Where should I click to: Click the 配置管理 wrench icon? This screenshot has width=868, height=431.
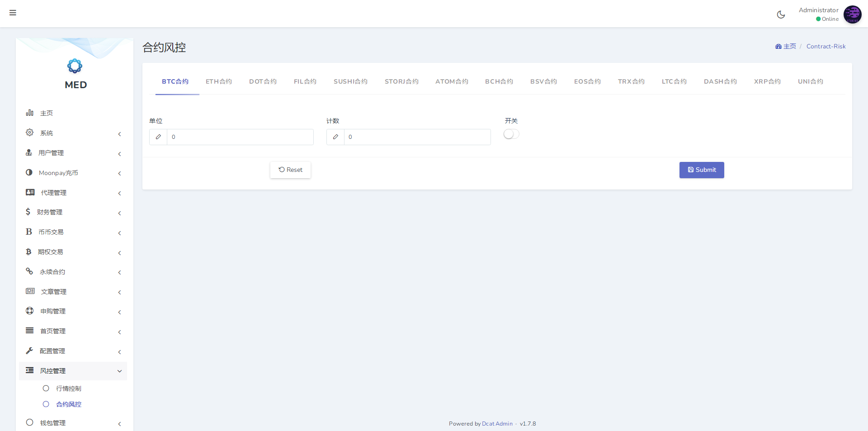[x=29, y=350]
